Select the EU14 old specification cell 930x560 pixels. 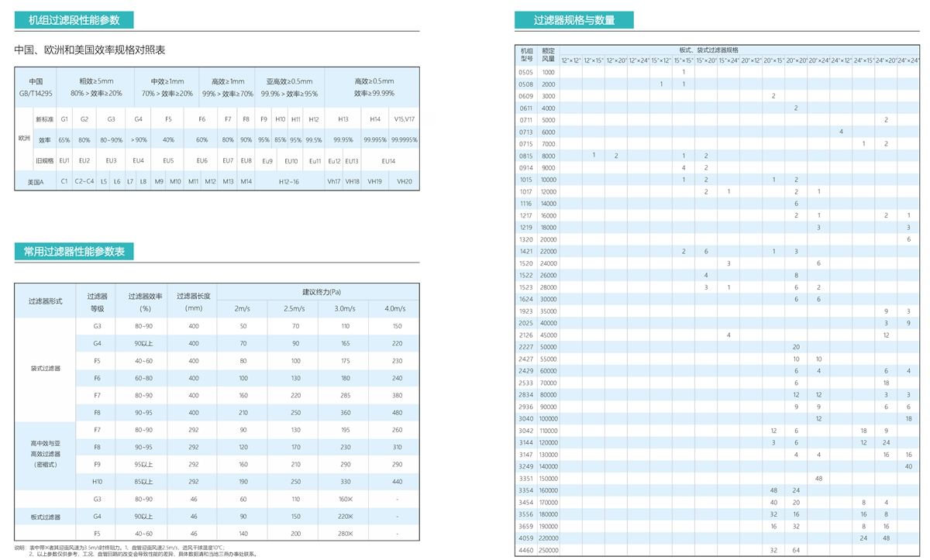click(x=389, y=160)
